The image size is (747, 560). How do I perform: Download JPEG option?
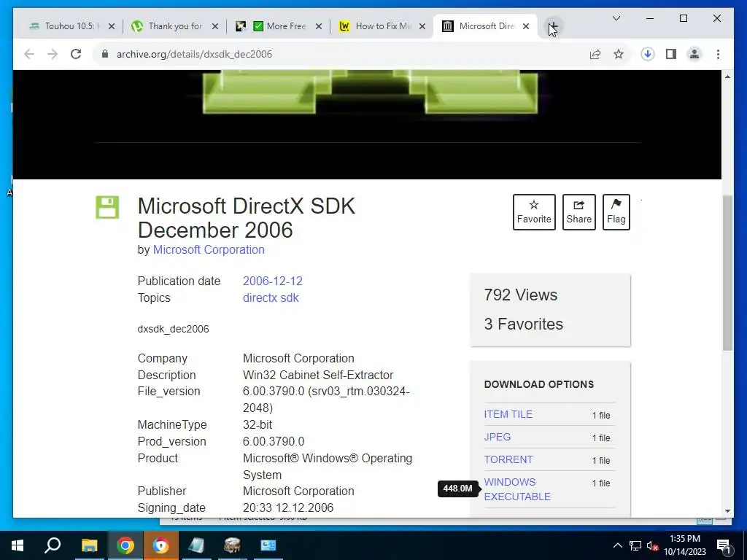click(498, 437)
